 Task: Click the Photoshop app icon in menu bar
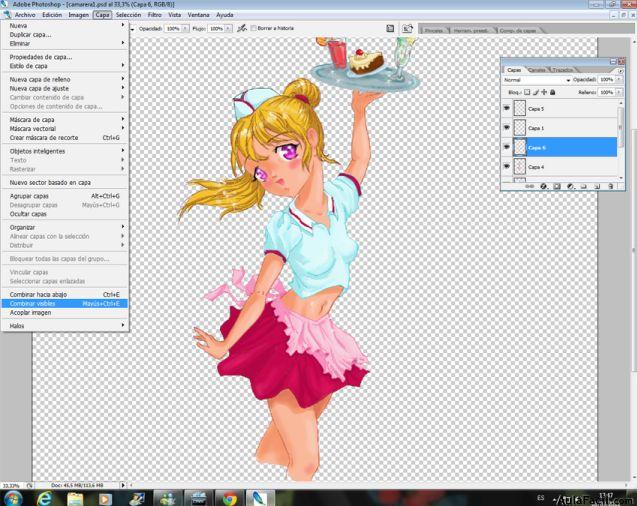(x=6, y=15)
